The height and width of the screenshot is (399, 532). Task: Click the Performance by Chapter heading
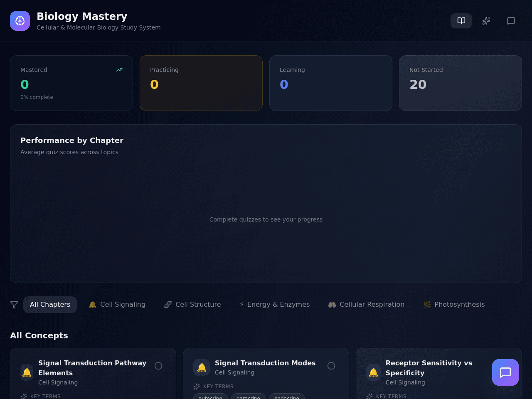point(72,140)
